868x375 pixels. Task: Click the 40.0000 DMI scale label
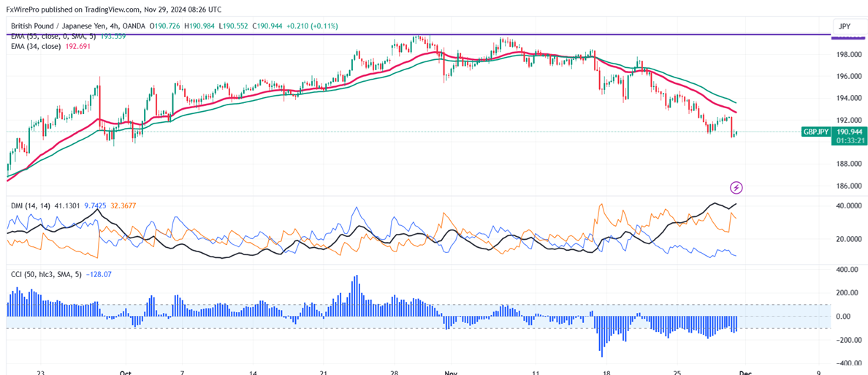pyautogui.click(x=849, y=205)
